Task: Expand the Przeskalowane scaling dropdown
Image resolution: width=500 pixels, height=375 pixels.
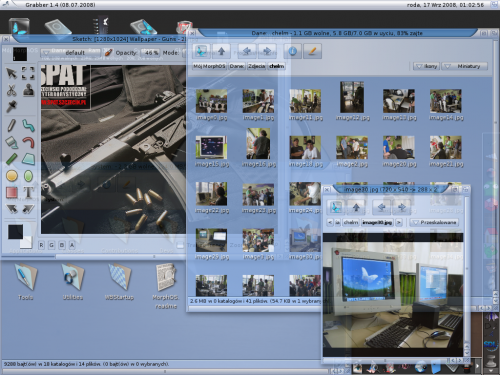Action: 434,222
